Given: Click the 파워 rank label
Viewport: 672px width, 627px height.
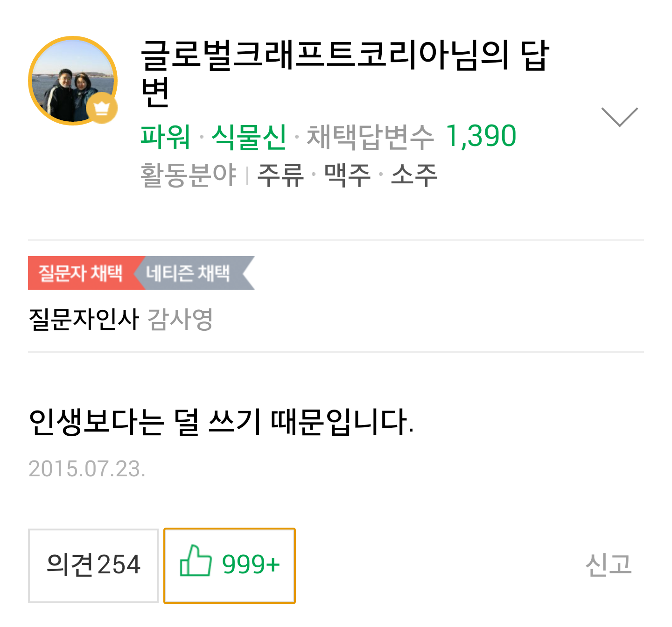Looking at the screenshot, I should click(x=165, y=137).
